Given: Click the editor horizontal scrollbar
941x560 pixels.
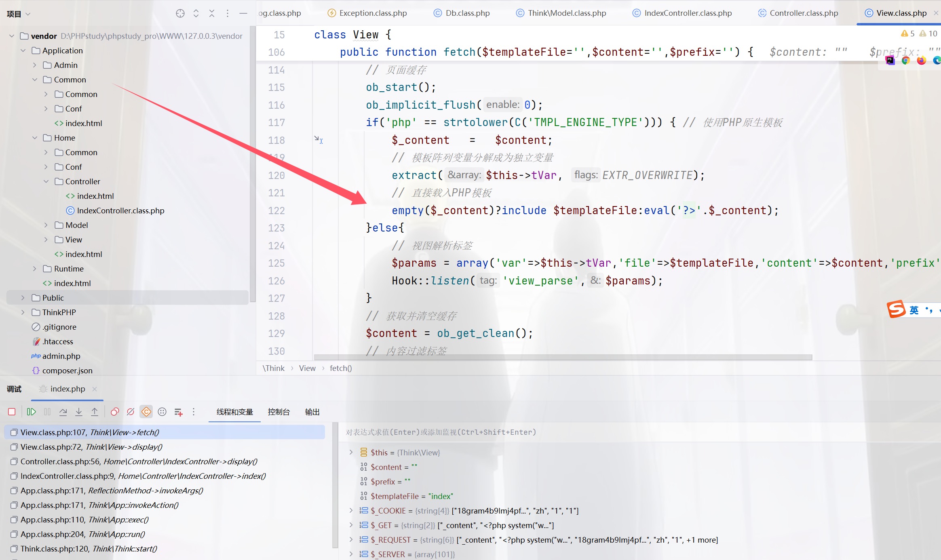Looking at the screenshot, I should tap(563, 357).
